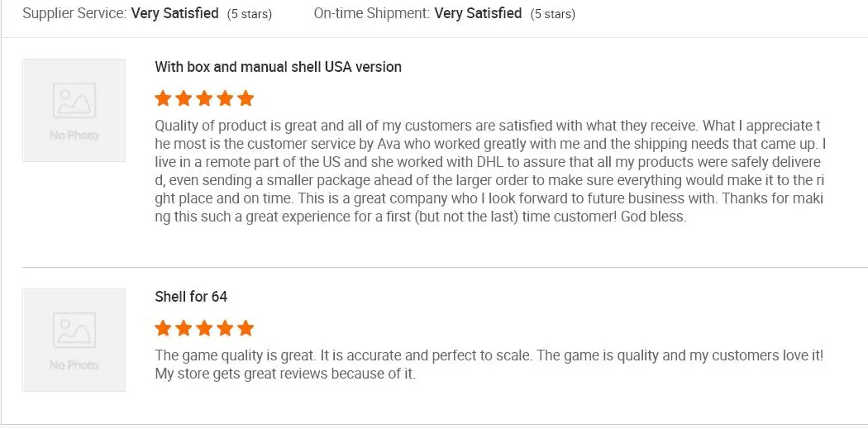This screenshot has height=429, width=868.
Task: Click '(5 stars)' beside On-time Shipment rating
Action: click(x=553, y=14)
